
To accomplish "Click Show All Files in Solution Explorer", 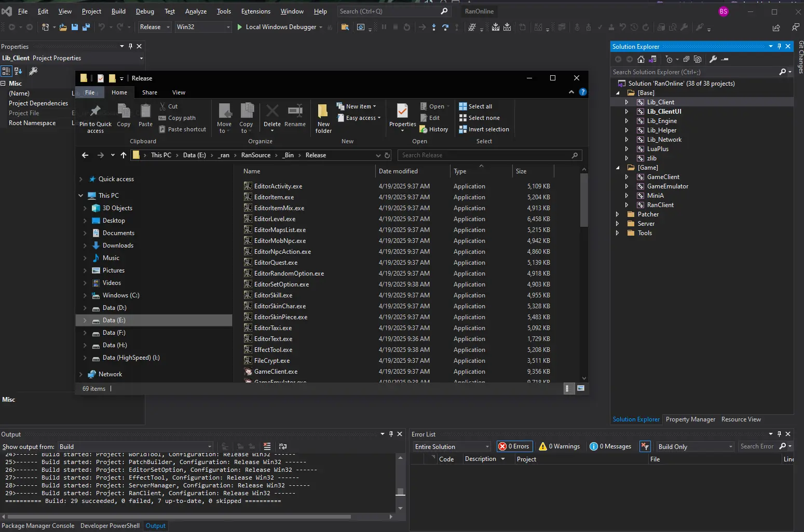I will pyautogui.click(x=698, y=59).
